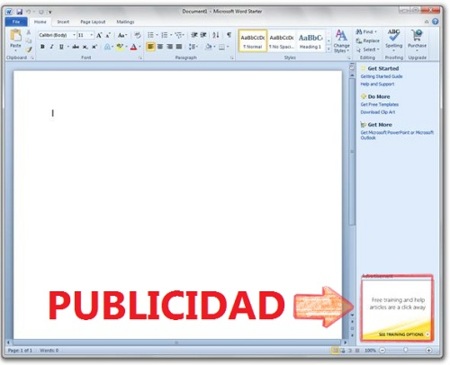The height and width of the screenshot is (365, 450).
Task: Click the red Font Color icon
Action: [x=134, y=47]
